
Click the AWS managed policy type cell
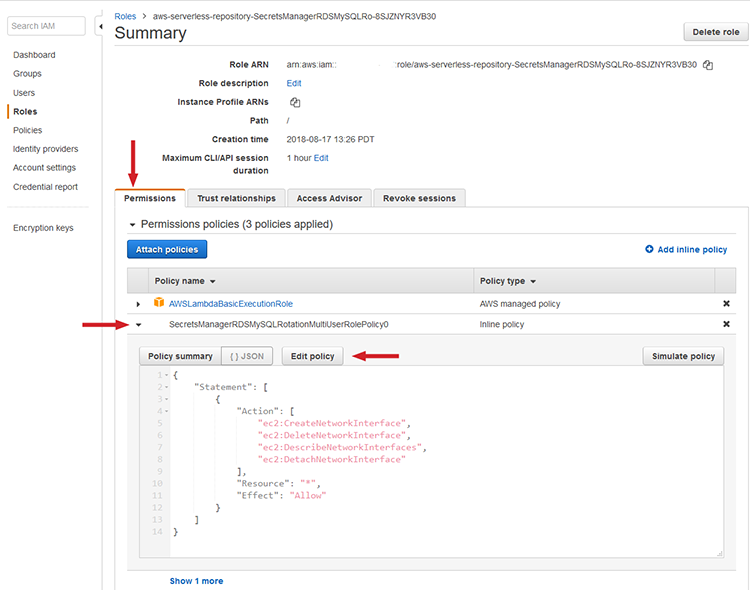(520, 304)
